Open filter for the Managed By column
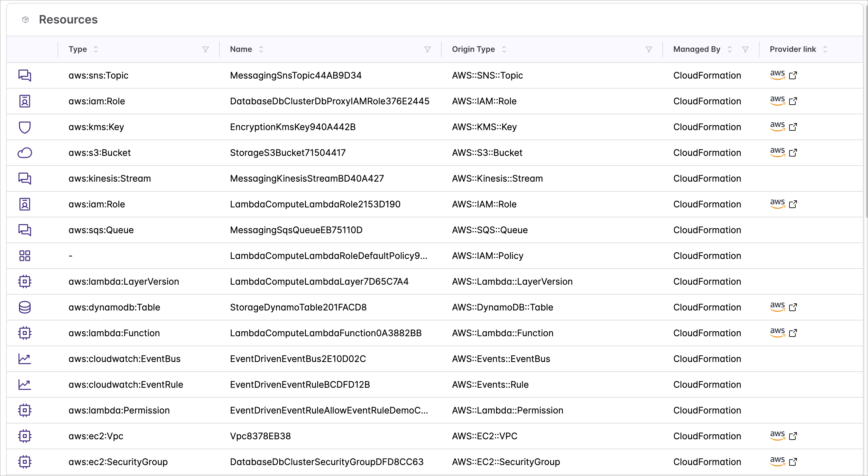The image size is (868, 476). click(745, 50)
